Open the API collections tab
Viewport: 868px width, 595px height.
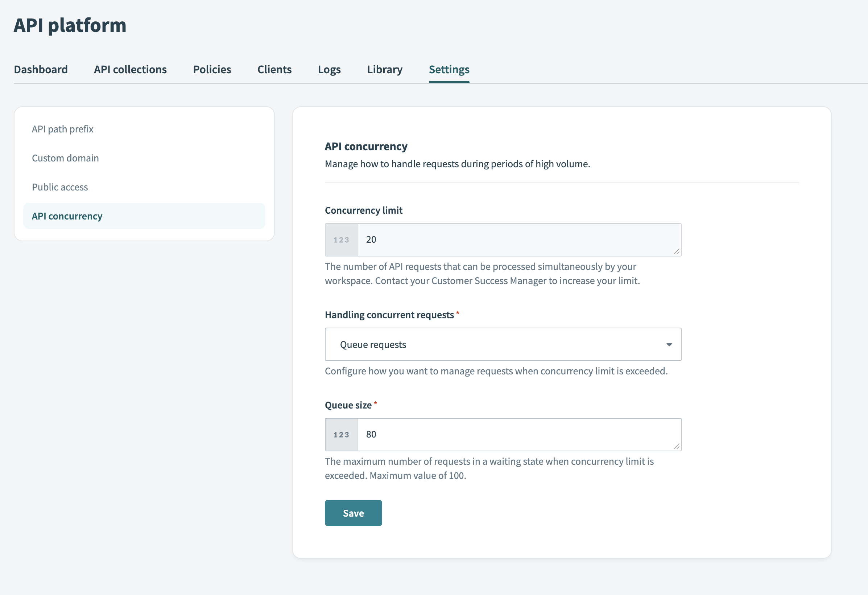[x=130, y=69]
